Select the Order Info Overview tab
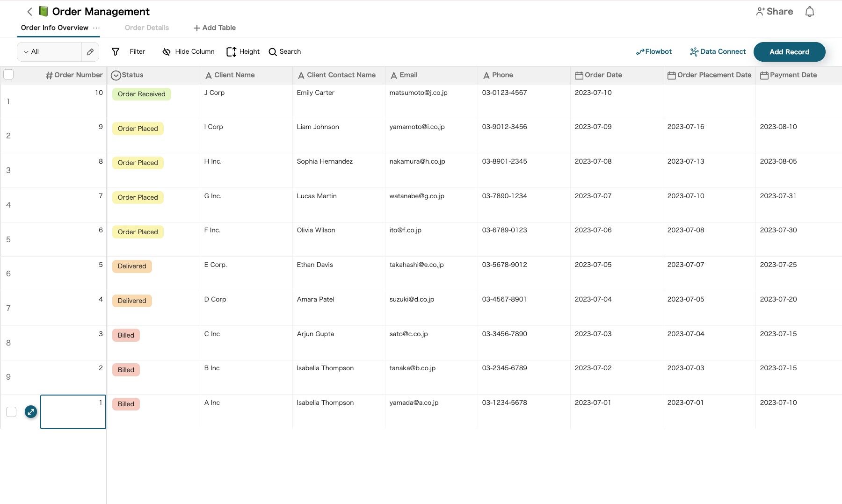 pos(54,28)
